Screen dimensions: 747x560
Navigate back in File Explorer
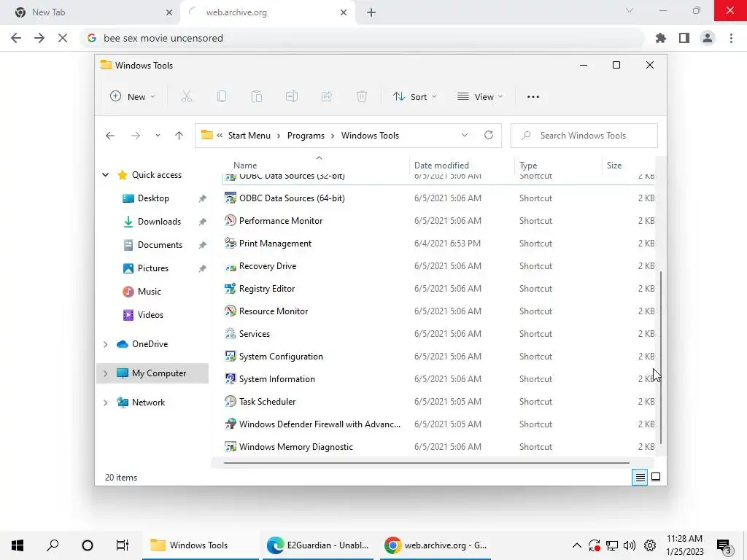(x=110, y=136)
